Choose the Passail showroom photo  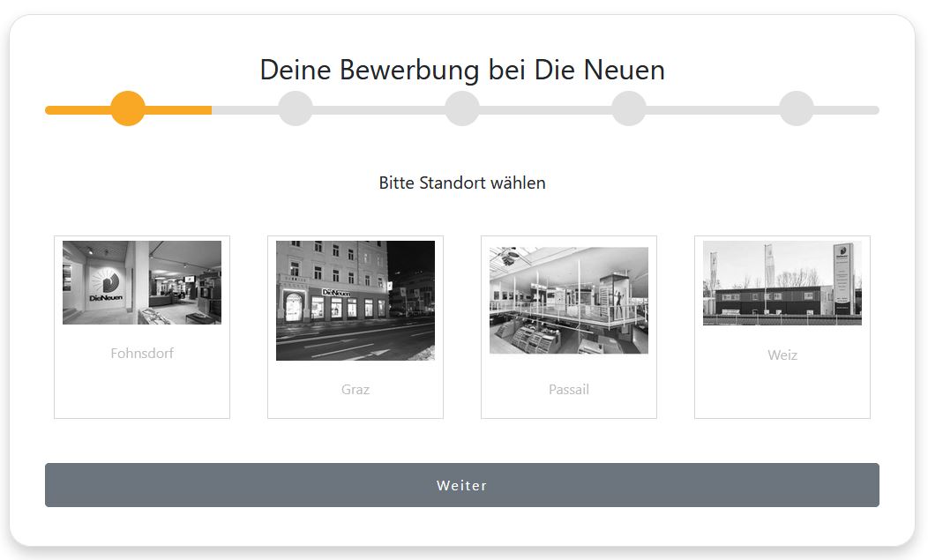pyautogui.click(x=569, y=300)
